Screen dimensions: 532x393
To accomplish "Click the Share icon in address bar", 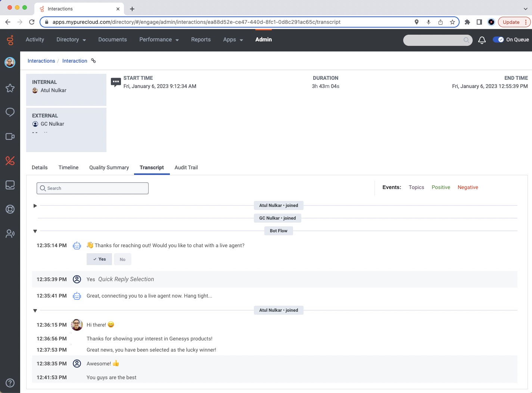I will coord(441,22).
